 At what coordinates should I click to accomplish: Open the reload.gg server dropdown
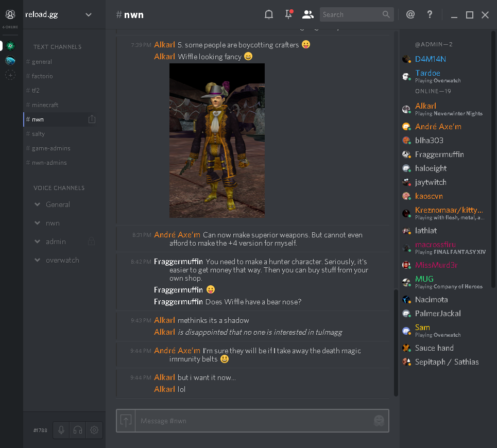pyautogui.click(x=89, y=14)
